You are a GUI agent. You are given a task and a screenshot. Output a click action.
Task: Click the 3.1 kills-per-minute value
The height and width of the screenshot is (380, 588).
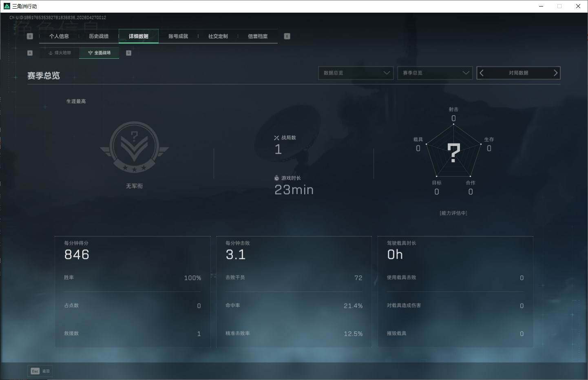[236, 255]
